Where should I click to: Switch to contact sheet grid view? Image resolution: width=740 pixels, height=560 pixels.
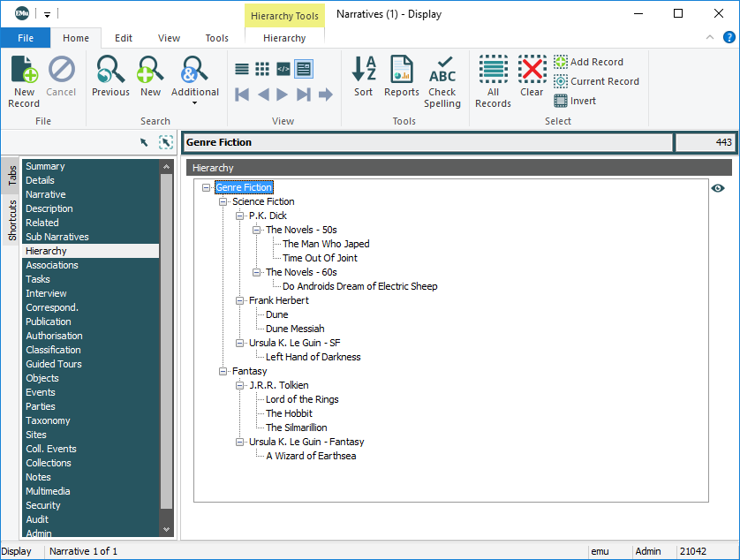pyautogui.click(x=262, y=68)
